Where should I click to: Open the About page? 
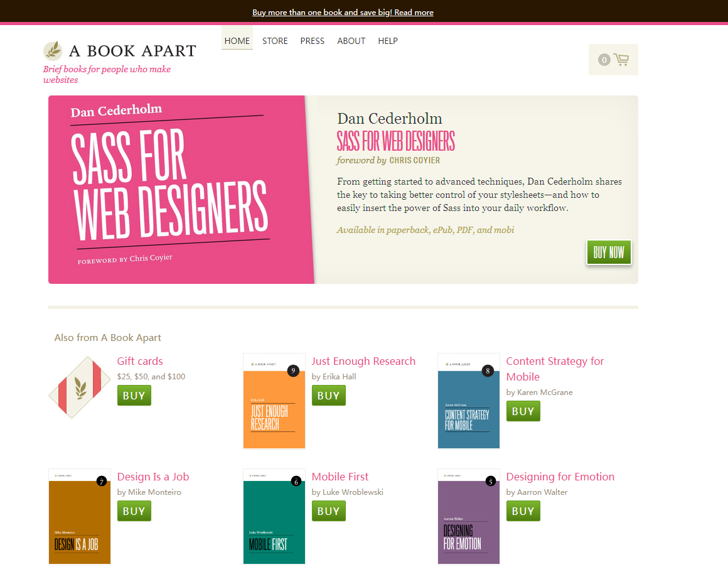[351, 41]
